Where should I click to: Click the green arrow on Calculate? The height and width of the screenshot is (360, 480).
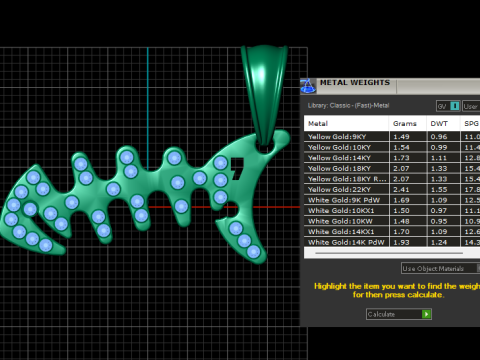tap(426, 314)
